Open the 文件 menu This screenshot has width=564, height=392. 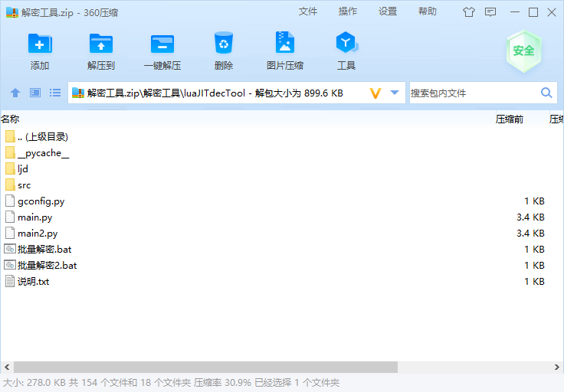pos(308,11)
